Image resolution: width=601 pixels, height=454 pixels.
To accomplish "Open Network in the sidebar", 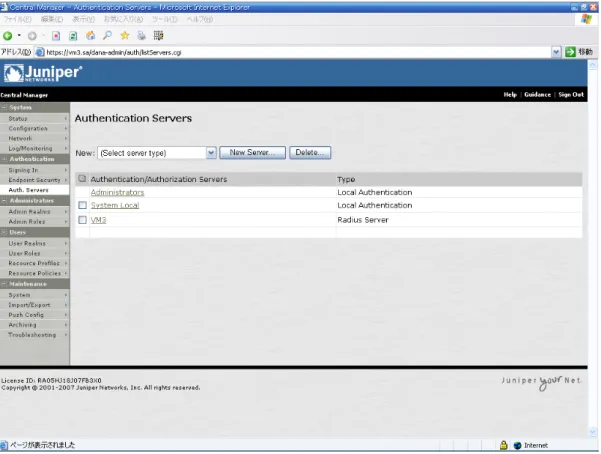I will pos(34,138).
